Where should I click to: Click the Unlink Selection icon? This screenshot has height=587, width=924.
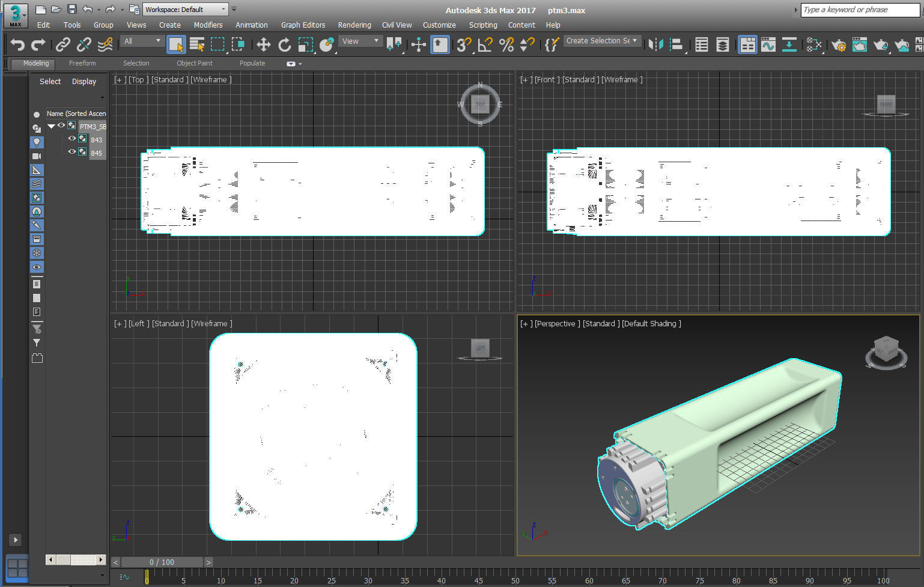pyautogui.click(x=84, y=44)
